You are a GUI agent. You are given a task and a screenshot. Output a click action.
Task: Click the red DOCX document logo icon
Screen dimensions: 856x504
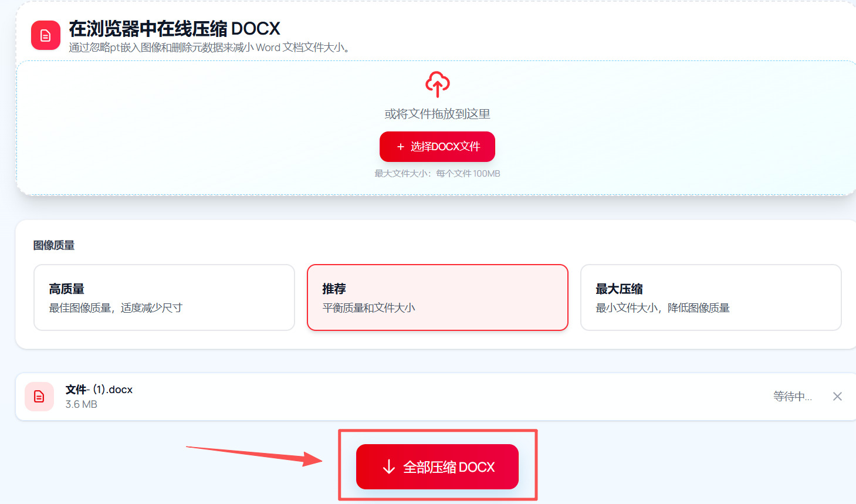[46, 36]
